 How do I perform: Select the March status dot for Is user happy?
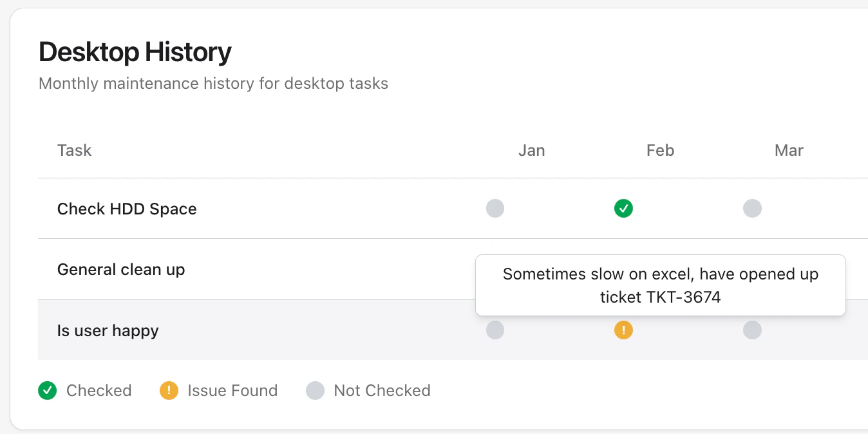[752, 330]
